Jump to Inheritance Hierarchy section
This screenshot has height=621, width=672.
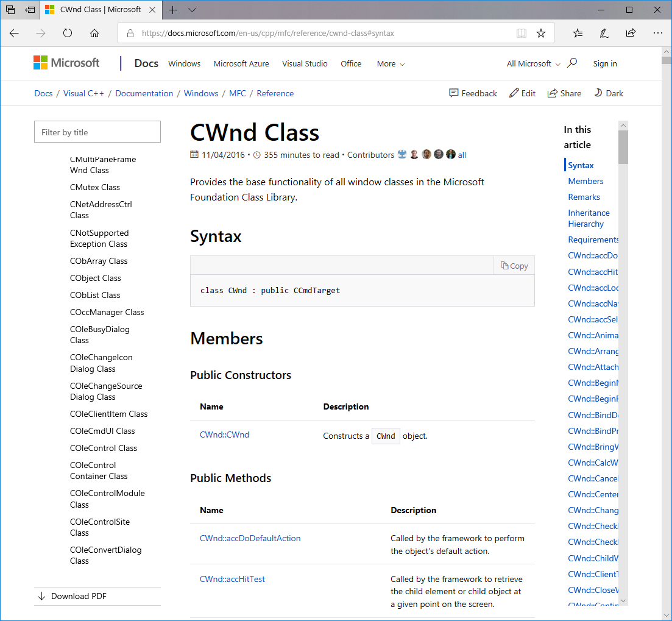(589, 218)
